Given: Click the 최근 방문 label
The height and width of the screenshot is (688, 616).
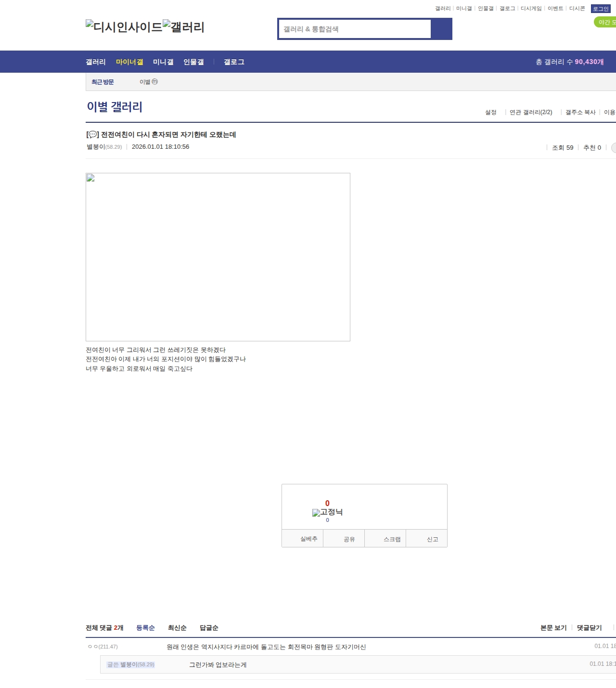Looking at the screenshot, I should [103, 82].
